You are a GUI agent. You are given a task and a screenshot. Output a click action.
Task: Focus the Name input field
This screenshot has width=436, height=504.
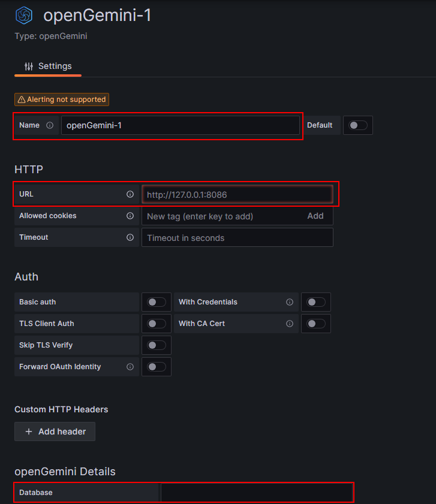click(180, 125)
